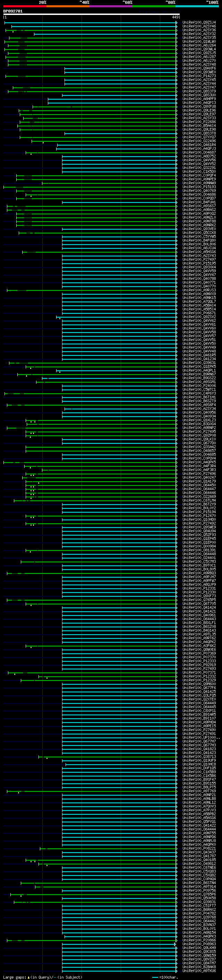Select the UniRef100_Q40788 label
This screenshot has width=222, height=980.
click(199, 279)
